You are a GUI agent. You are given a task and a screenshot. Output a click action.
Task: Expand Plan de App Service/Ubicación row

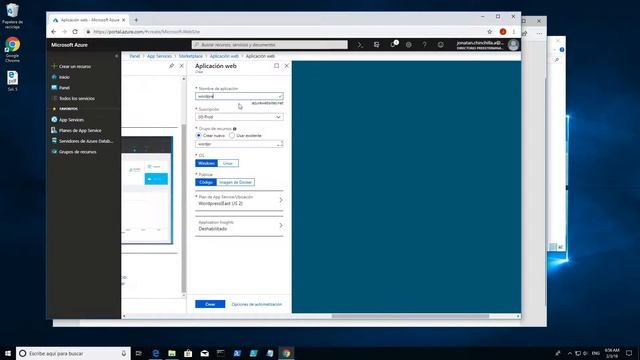[x=239, y=200]
